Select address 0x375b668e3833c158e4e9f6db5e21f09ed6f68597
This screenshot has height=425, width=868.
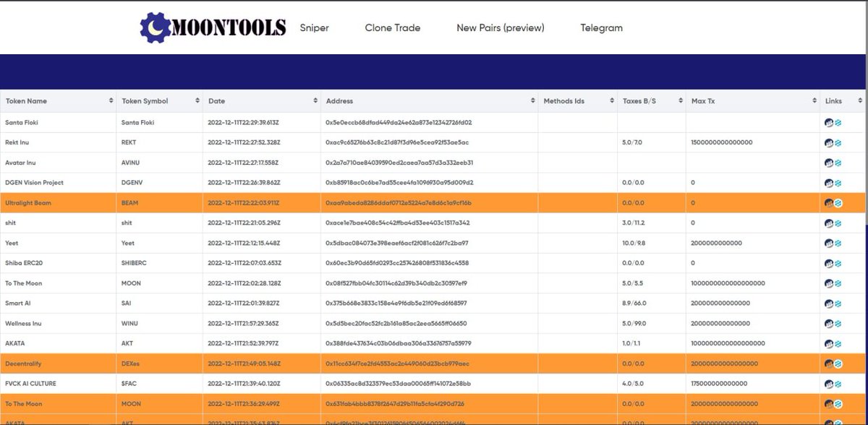[396, 304]
